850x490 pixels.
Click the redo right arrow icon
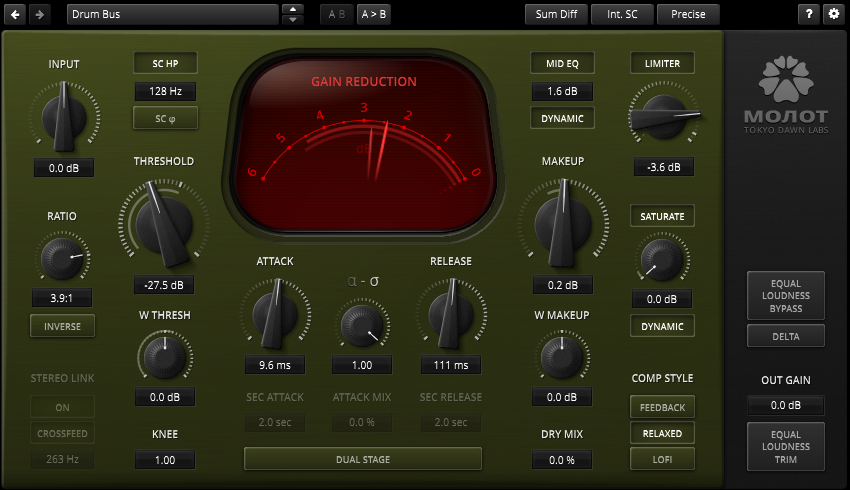[x=39, y=14]
